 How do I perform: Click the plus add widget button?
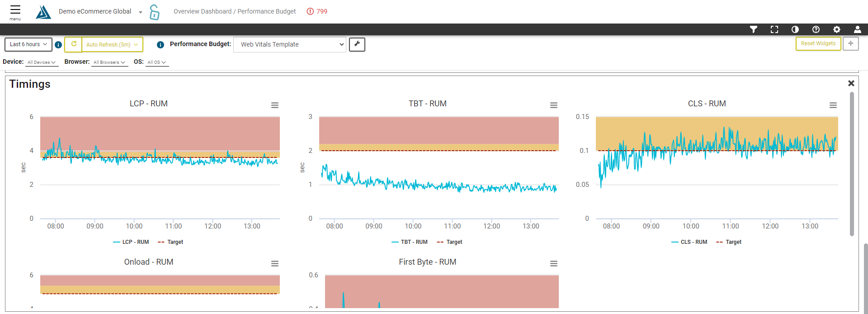[851, 43]
